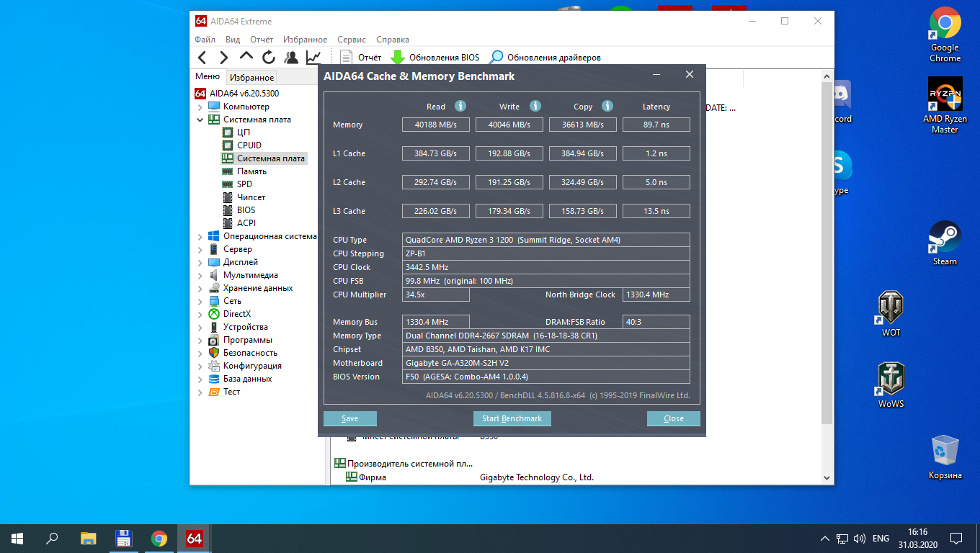Open the Справка menu
This screenshot has height=553, width=980.
point(393,40)
